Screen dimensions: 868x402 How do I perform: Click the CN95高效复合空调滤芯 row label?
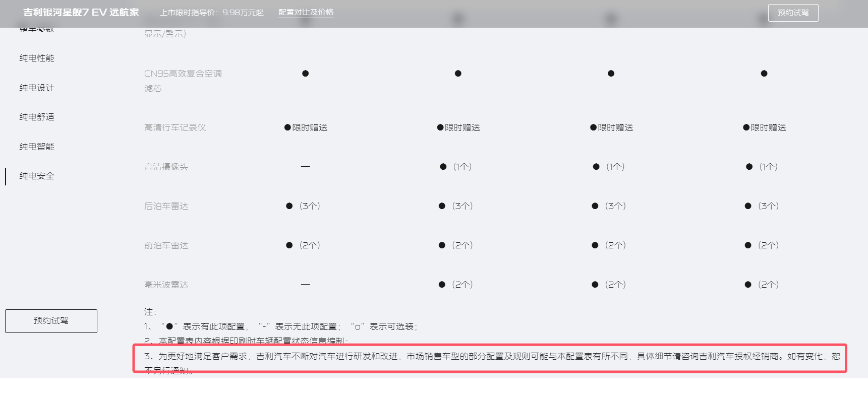tap(183, 81)
